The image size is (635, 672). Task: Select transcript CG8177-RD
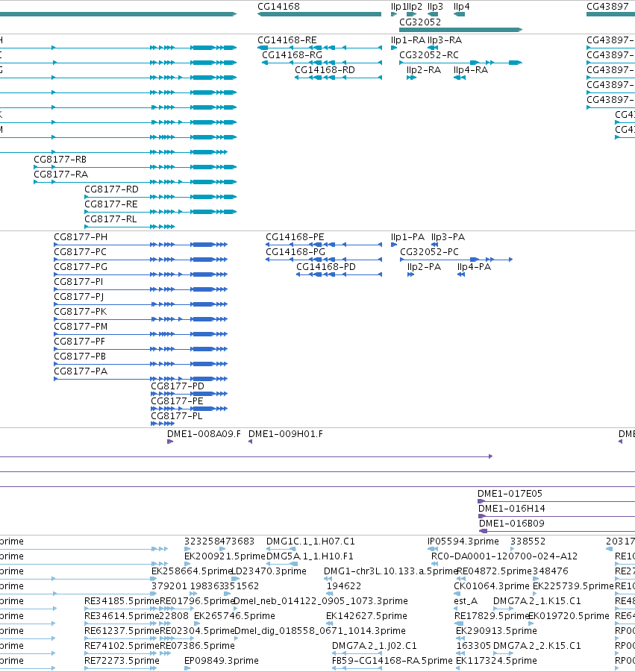[x=111, y=189]
